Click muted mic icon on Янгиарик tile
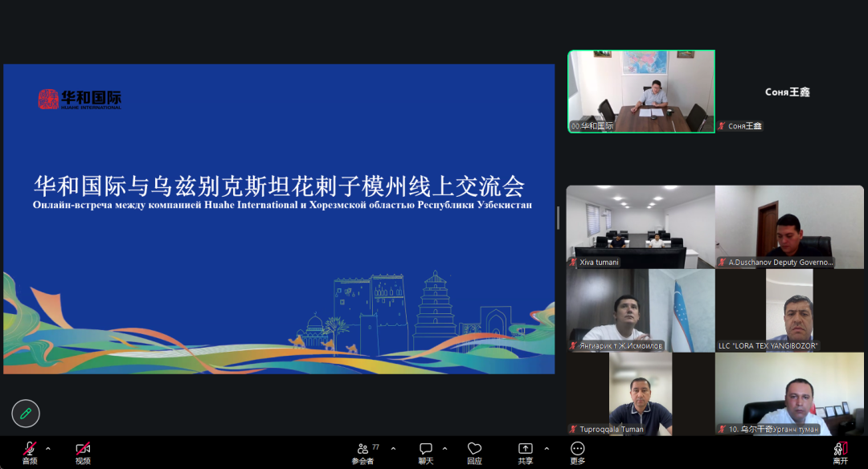868x469 pixels. (574, 345)
